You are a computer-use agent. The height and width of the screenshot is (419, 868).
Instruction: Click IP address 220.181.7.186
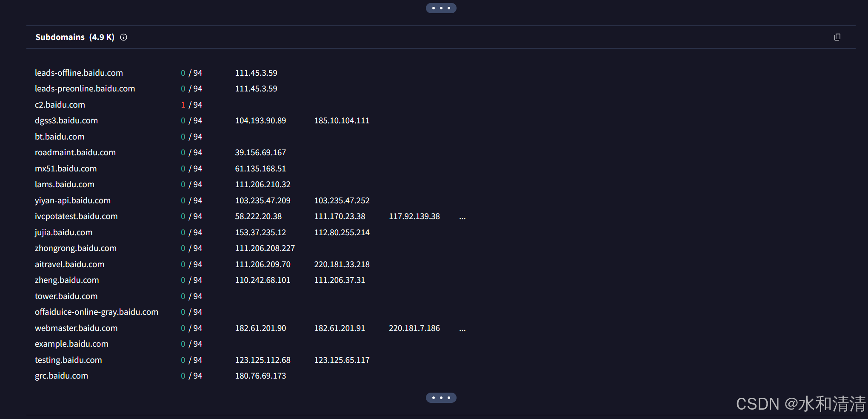(x=414, y=328)
